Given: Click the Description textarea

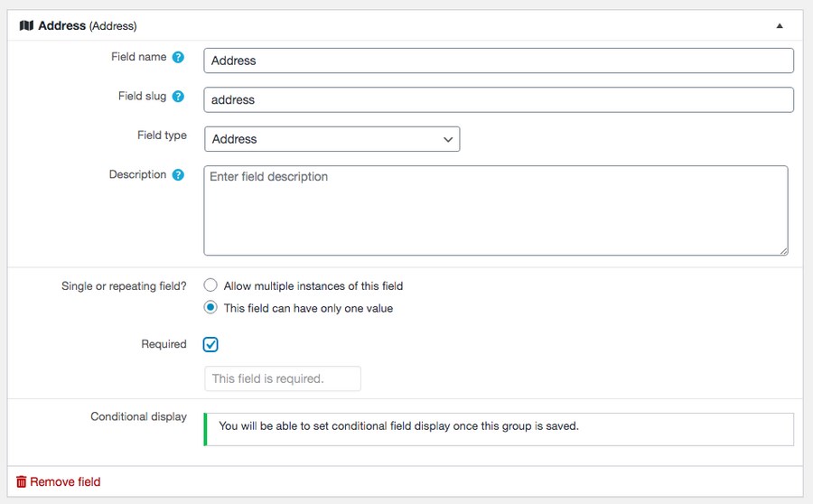Looking at the screenshot, I should 496,210.
